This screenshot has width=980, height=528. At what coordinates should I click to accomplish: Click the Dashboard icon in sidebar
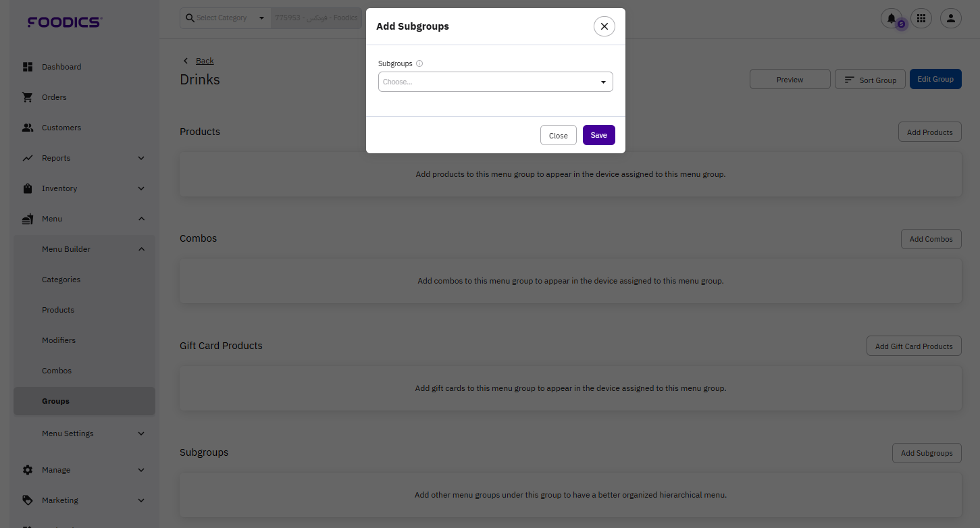(28, 67)
